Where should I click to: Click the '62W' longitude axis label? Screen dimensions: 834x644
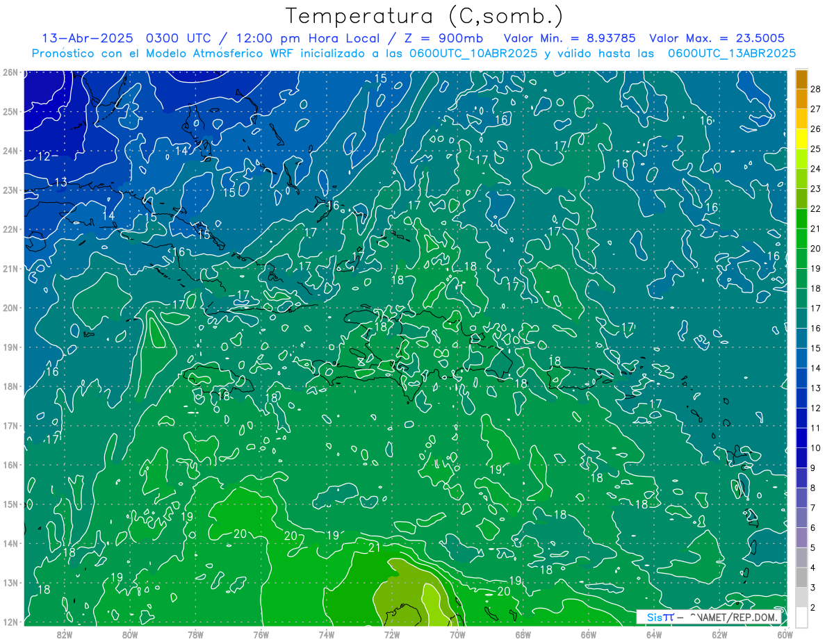click(719, 634)
